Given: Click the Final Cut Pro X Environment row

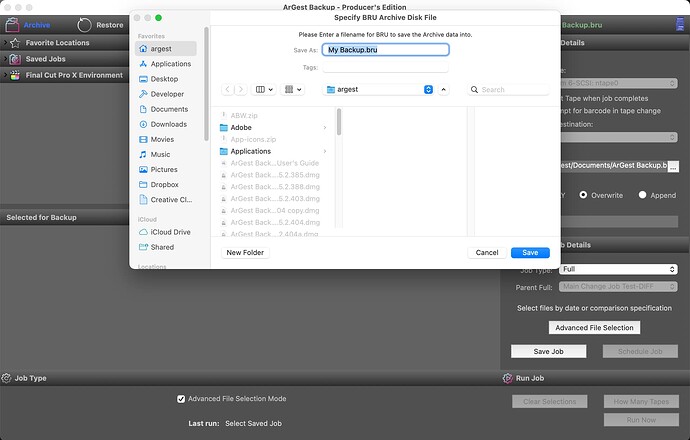Looking at the screenshot, I should (65, 75).
